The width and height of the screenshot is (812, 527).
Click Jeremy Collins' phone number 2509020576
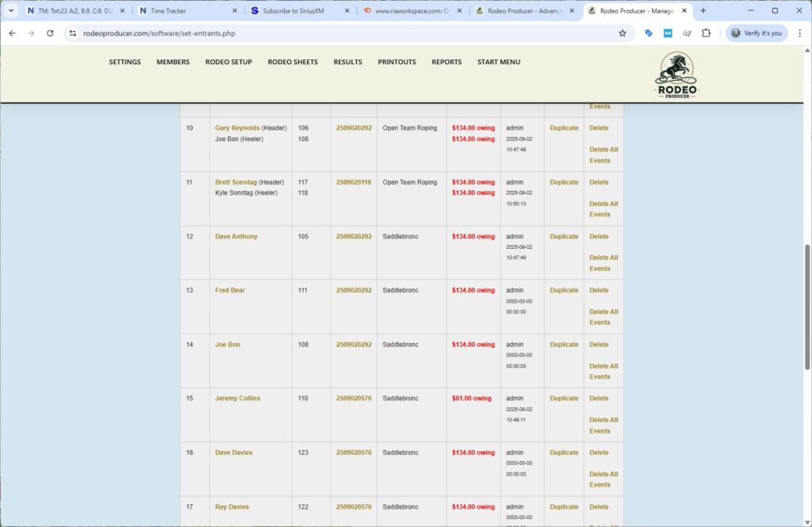(x=353, y=398)
